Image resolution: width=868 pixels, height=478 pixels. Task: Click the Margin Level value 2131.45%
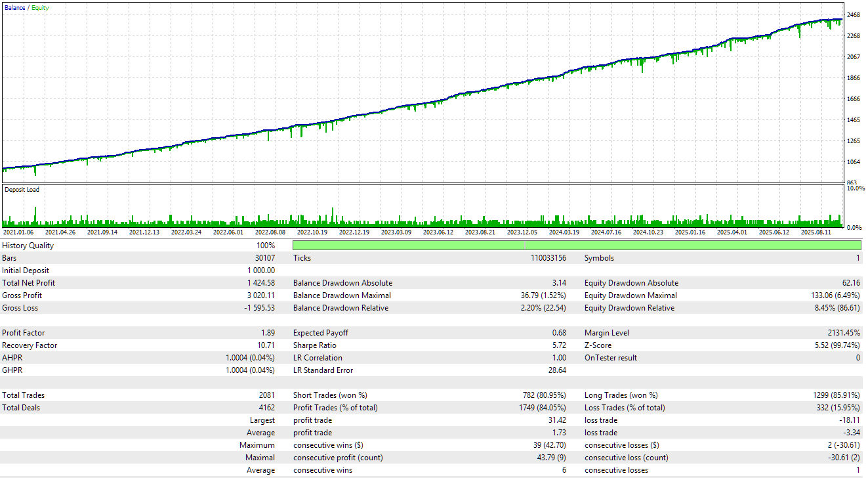844,333
